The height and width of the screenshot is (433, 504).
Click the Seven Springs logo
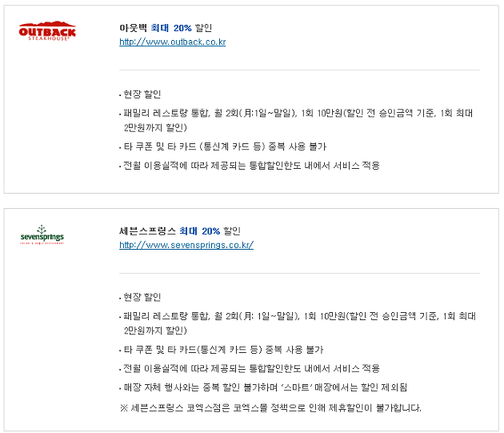click(x=42, y=235)
